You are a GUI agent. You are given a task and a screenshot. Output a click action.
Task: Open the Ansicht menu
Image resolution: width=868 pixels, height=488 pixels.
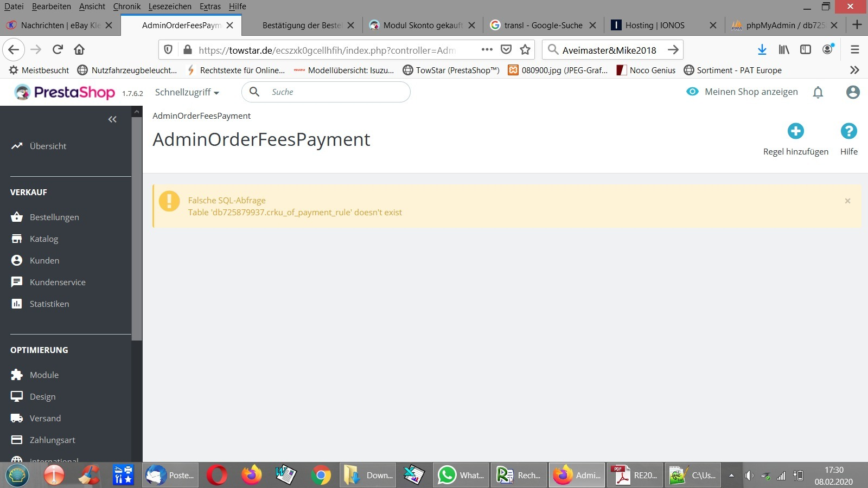tap(92, 7)
